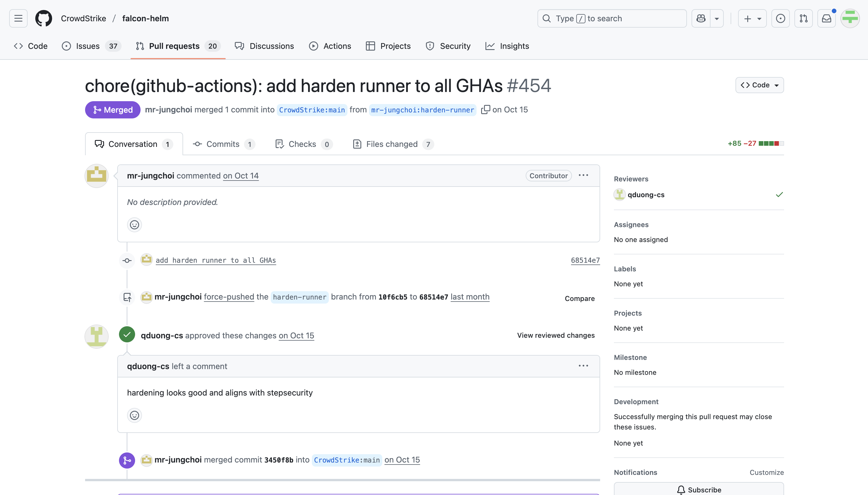Open the notifications inbox icon

coord(826,18)
